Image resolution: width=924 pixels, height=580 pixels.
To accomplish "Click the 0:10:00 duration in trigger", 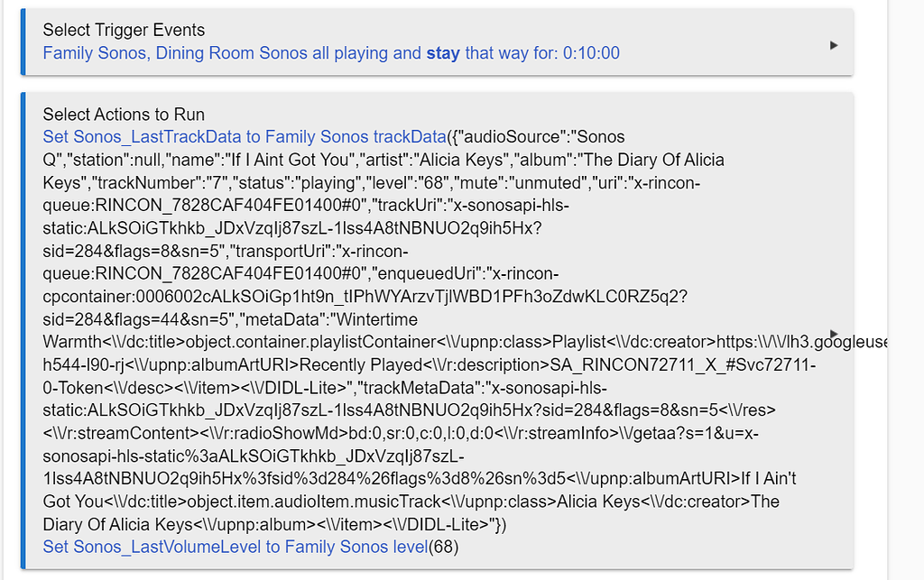I will pos(591,52).
